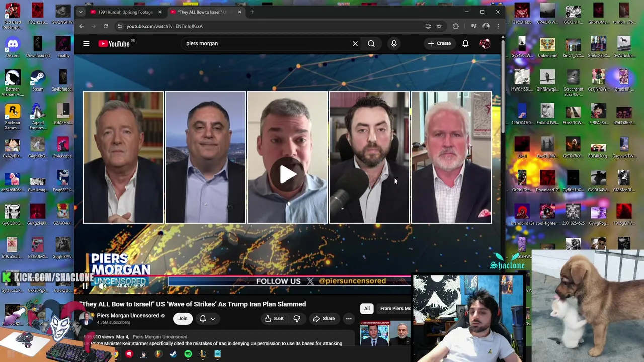Screen dimensions: 644x362
Task: Open Chrome media controls icon
Action: (473, 26)
